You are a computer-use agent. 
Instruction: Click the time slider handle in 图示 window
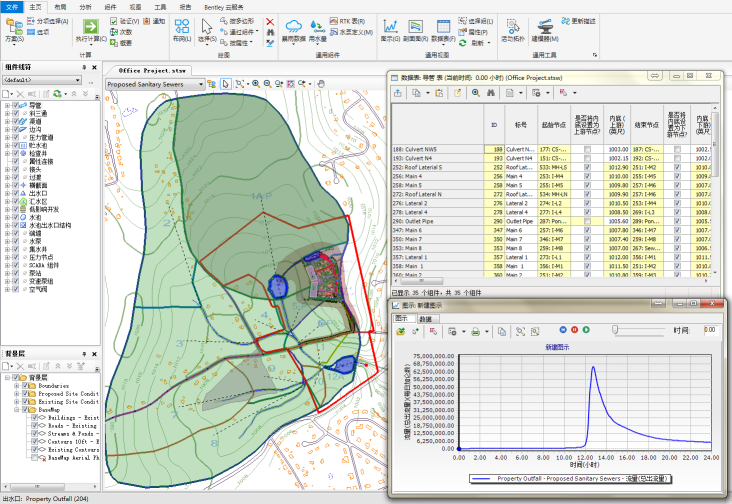(615, 330)
